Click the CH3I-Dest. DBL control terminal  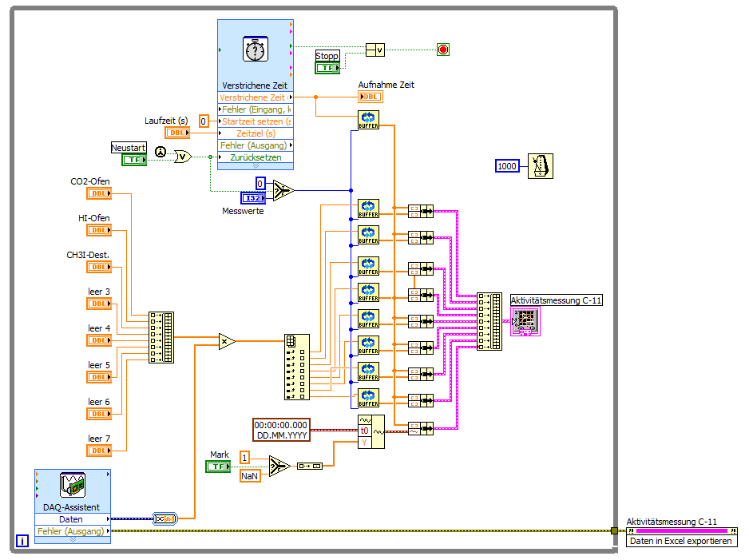tap(99, 267)
